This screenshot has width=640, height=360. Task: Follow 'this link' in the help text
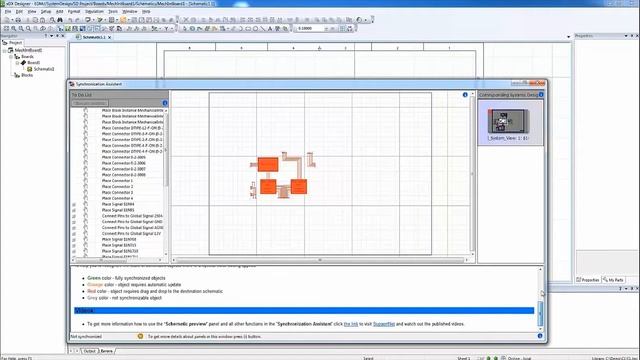[351, 324]
